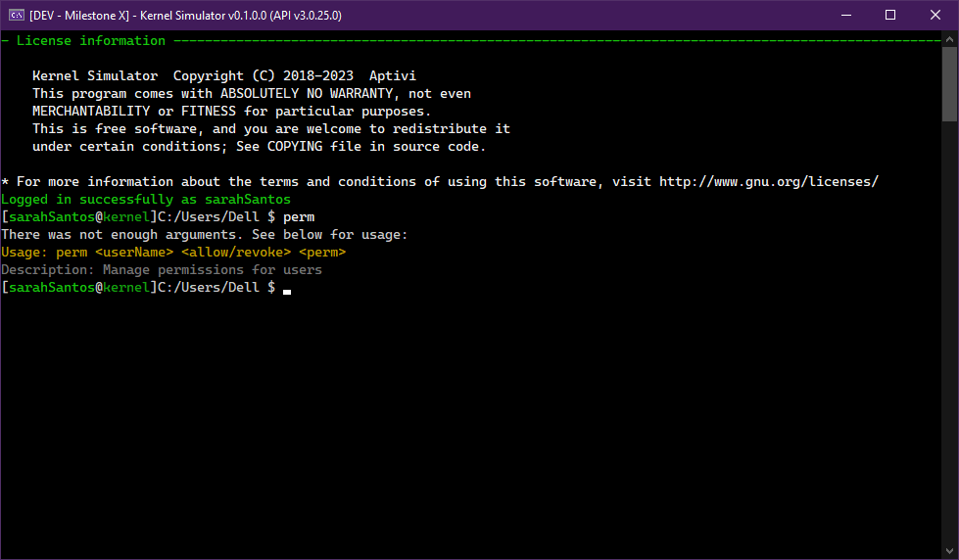Click the "Description: Manage permissions" line
Screen dimensions: 959x560
[x=162, y=270]
